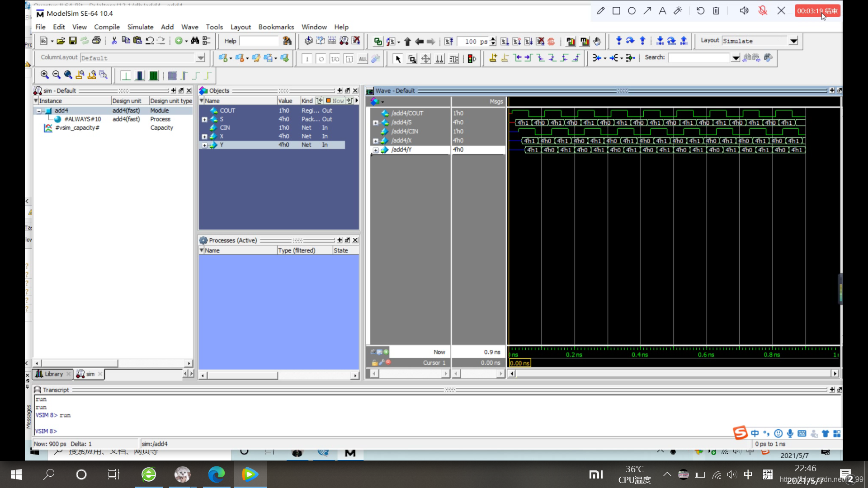Click the Zoom Full icon

click(68, 75)
